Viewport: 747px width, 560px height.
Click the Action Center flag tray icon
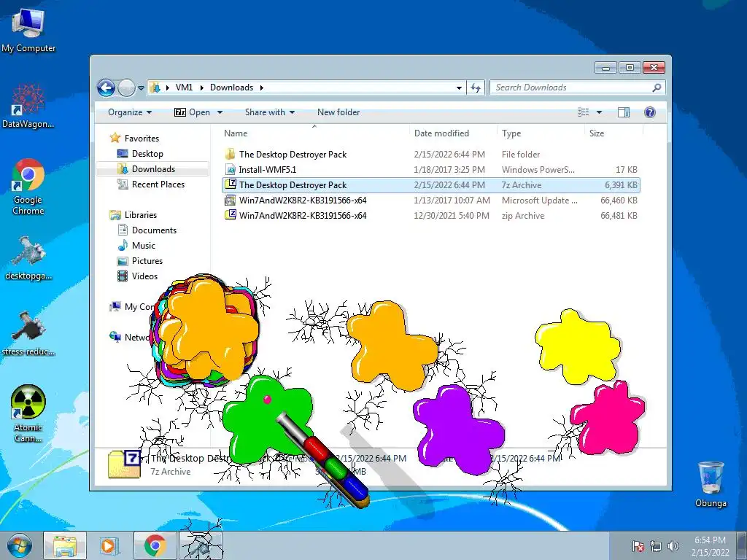pos(638,546)
